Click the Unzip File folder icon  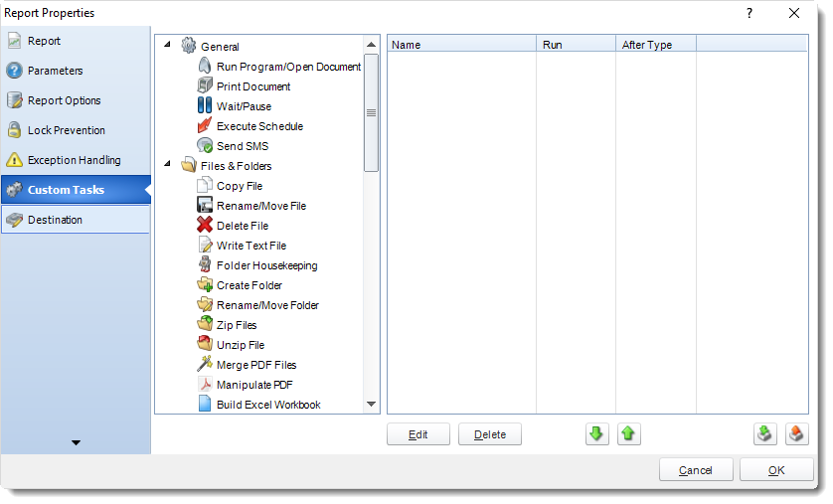click(205, 344)
